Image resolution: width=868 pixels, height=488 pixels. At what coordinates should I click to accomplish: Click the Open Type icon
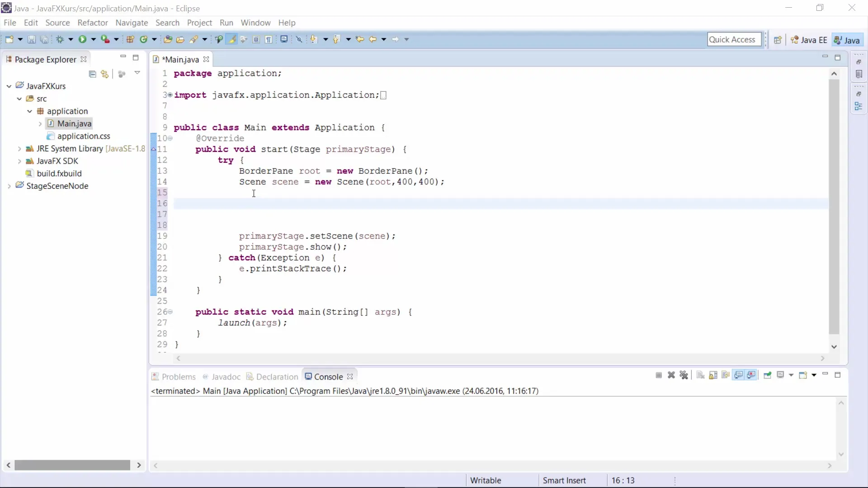[168, 39]
